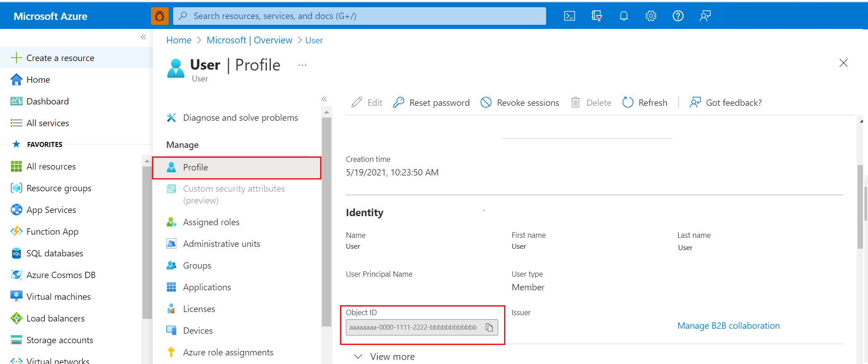The width and height of the screenshot is (868, 364).
Task: Click the User breadcrumb link
Action: tap(314, 40)
